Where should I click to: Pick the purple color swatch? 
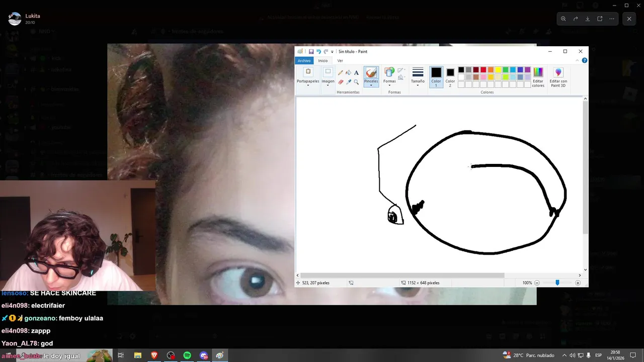tap(528, 70)
